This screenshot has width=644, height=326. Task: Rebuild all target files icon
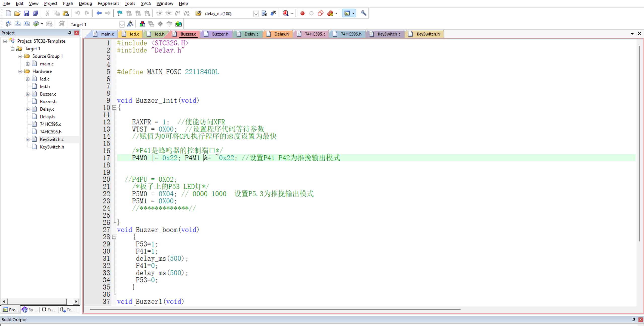[26, 24]
